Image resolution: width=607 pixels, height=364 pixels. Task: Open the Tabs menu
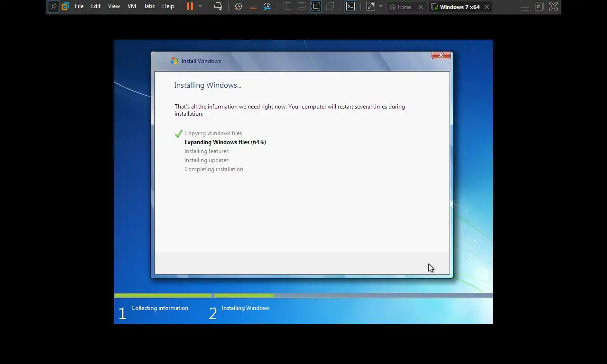tap(149, 7)
